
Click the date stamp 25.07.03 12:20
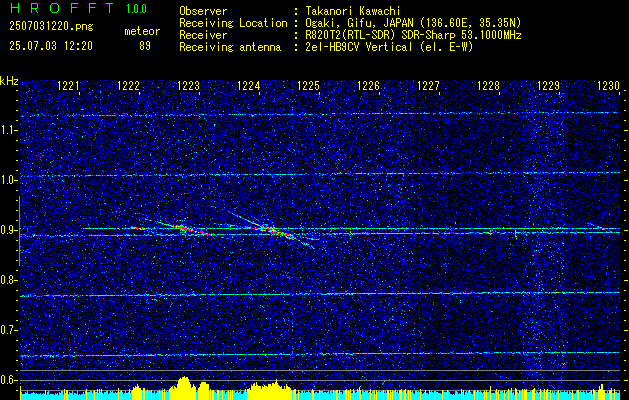tap(51, 46)
